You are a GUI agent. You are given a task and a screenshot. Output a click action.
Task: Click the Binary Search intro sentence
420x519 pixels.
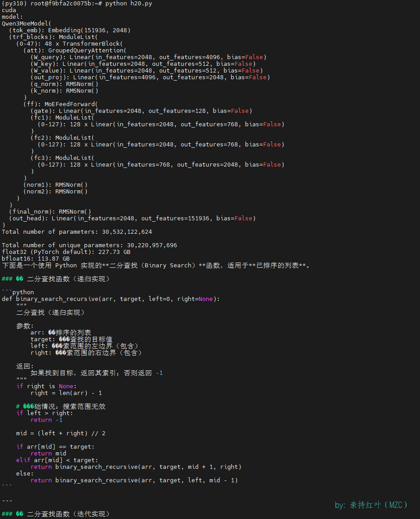tap(156, 266)
